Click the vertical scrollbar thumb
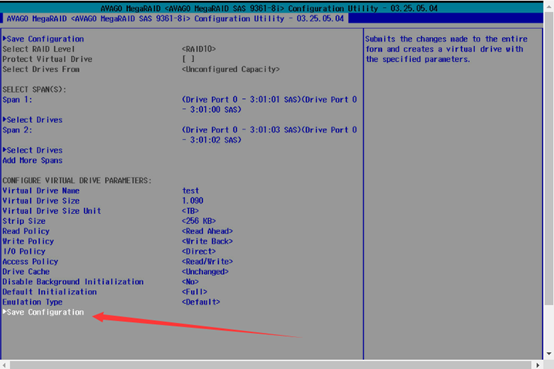 pyautogui.click(x=549, y=158)
